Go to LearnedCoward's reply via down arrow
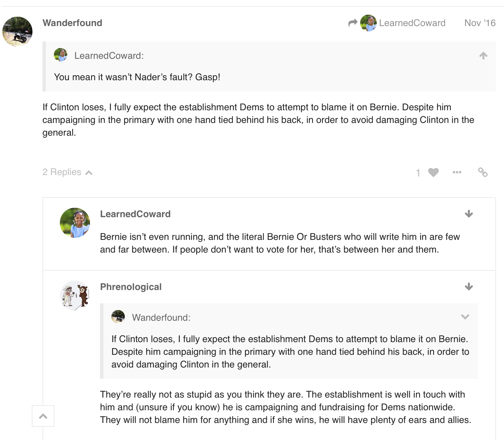Image resolution: width=504 pixels, height=440 pixels. click(469, 214)
